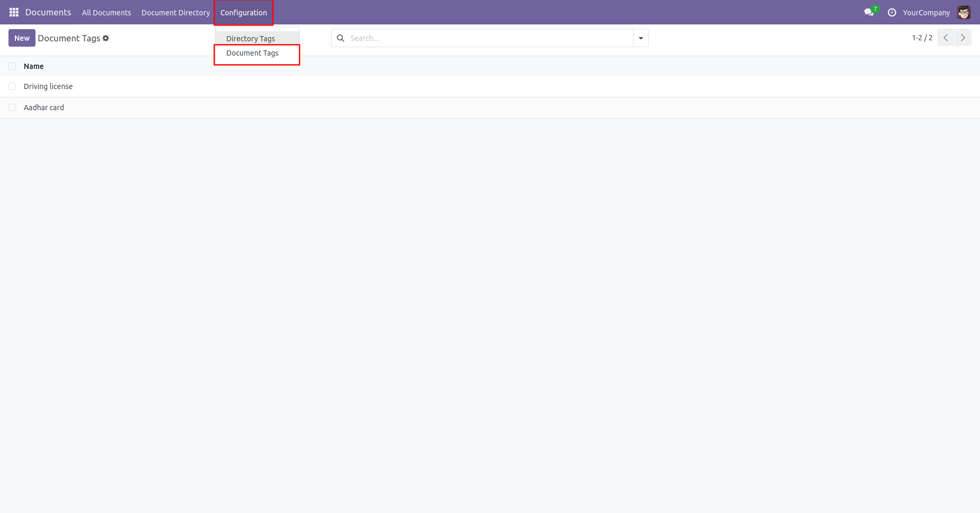Choose Directory Tags from the dropdown
The width and height of the screenshot is (980, 513).
pos(257,38)
